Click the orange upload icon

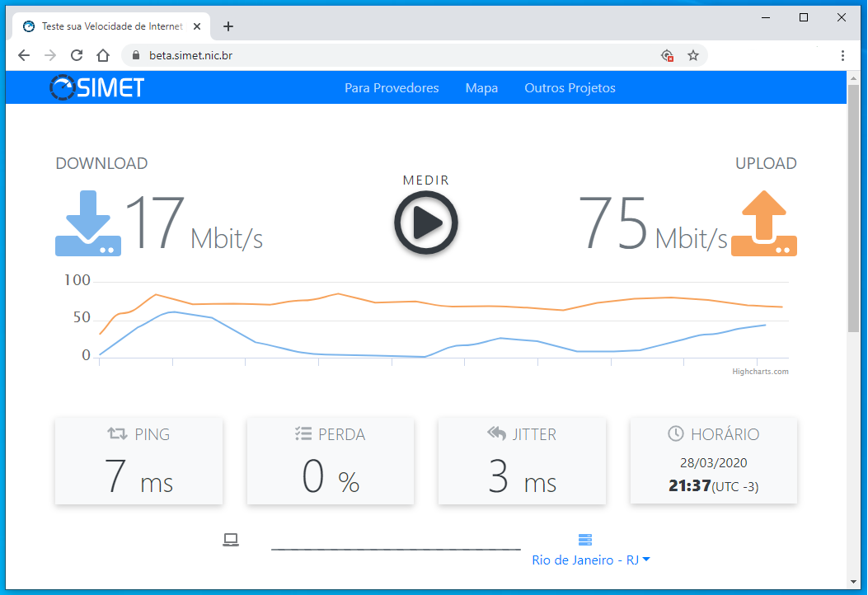point(764,223)
